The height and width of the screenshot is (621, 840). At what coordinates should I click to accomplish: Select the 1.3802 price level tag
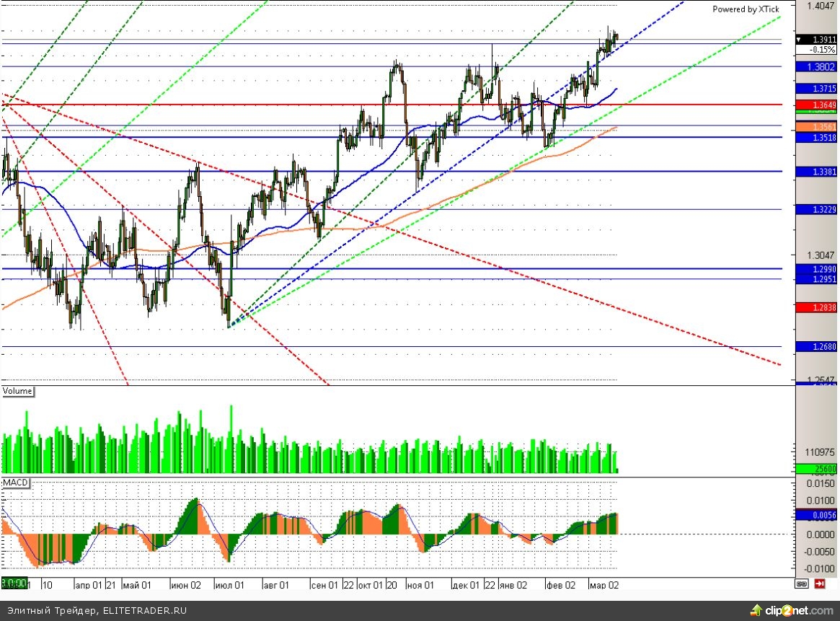(816, 67)
